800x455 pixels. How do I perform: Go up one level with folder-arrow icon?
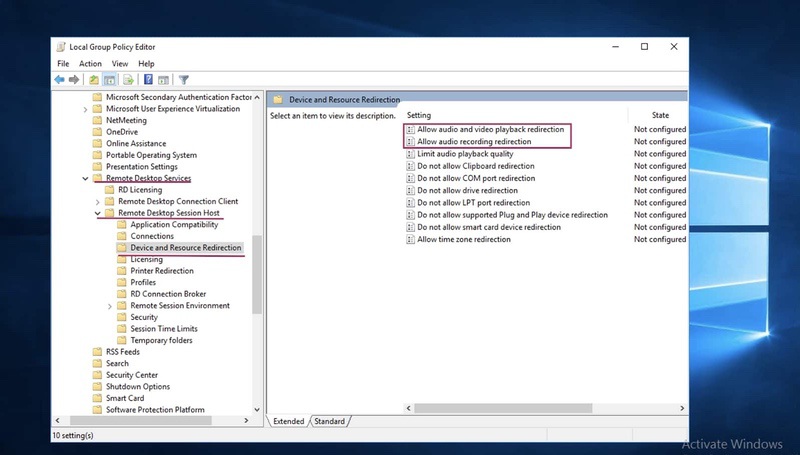[x=94, y=80]
